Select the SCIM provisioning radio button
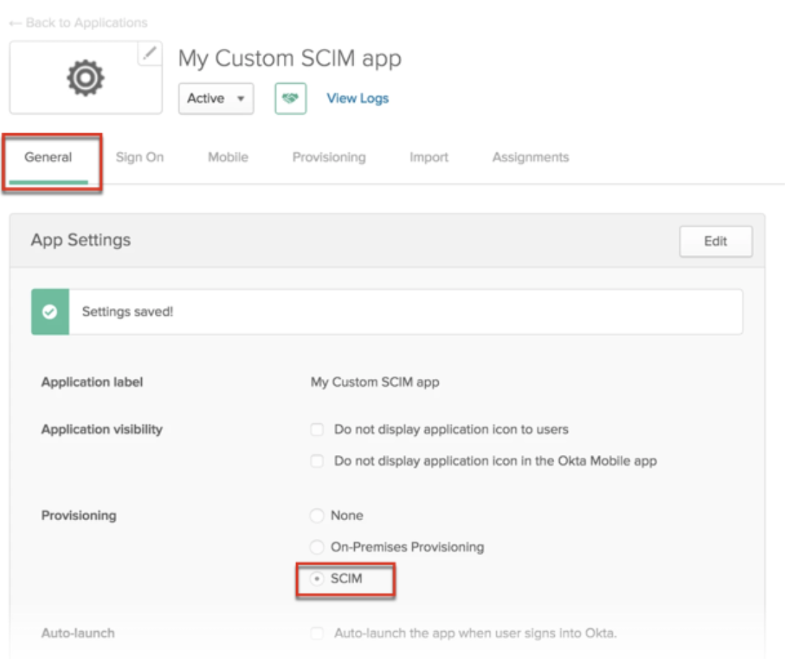 [x=316, y=579]
